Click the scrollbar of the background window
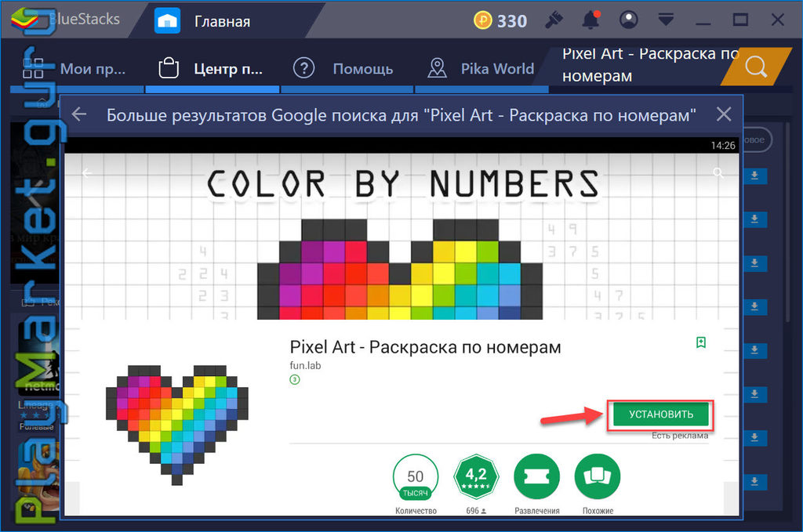This screenshot has height=532, width=803. click(788, 220)
